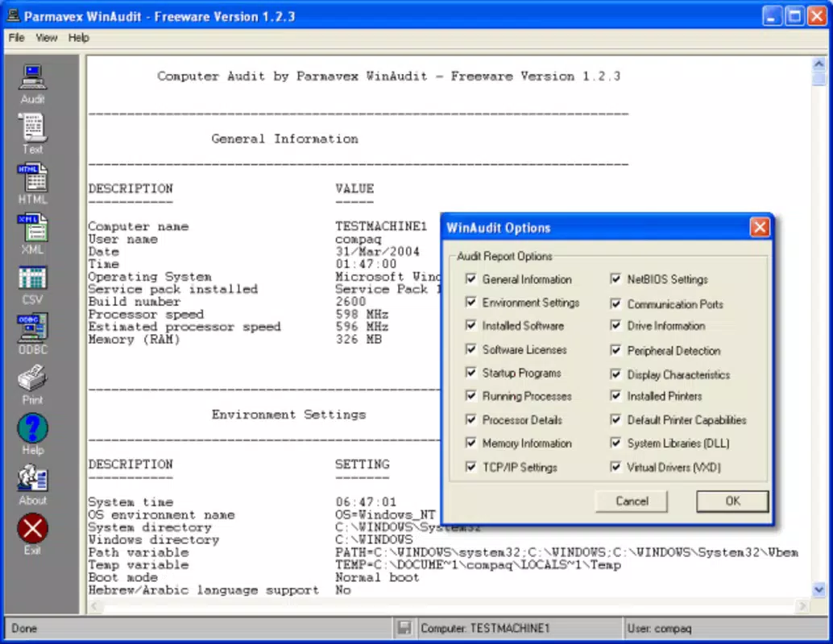Open the Help menu
Image resolution: width=833 pixels, height=644 pixels.
(x=79, y=38)
